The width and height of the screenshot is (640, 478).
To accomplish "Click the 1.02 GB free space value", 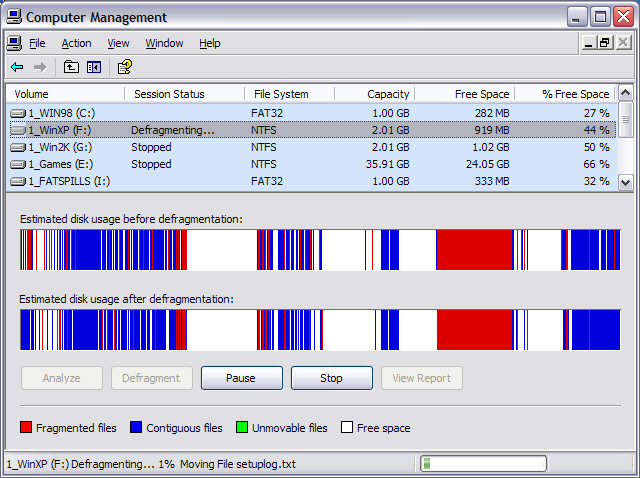I will click(489, 147).
